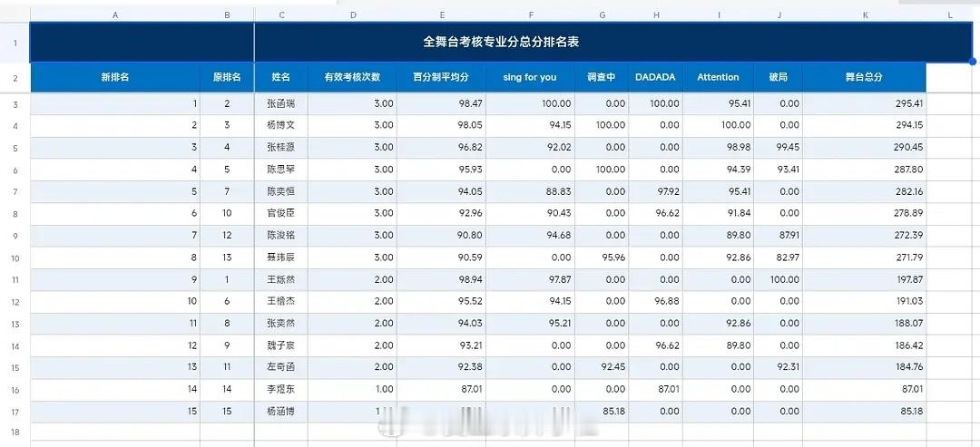
Task: Select column K by its letter header
Action: pyautogui.click(x=865, y=15)
